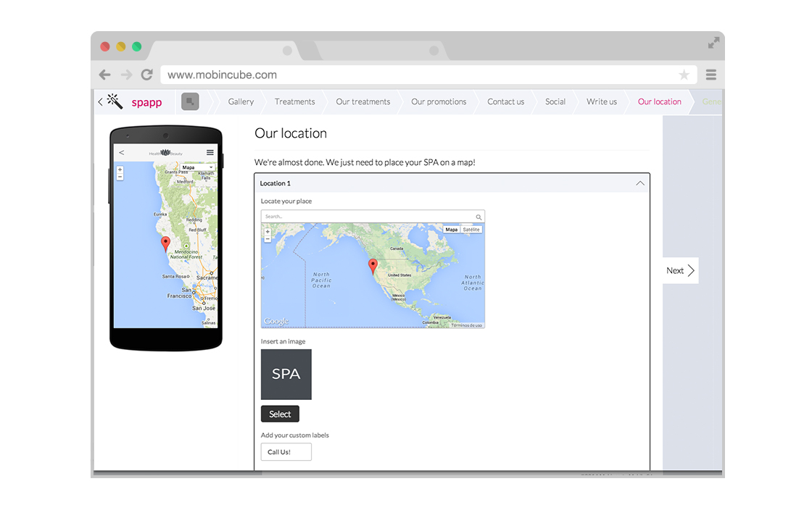The height and width of the screenshot is (518, 812).
Task: Click the SPA image thumbnail
Action: [x=286, y=374]
